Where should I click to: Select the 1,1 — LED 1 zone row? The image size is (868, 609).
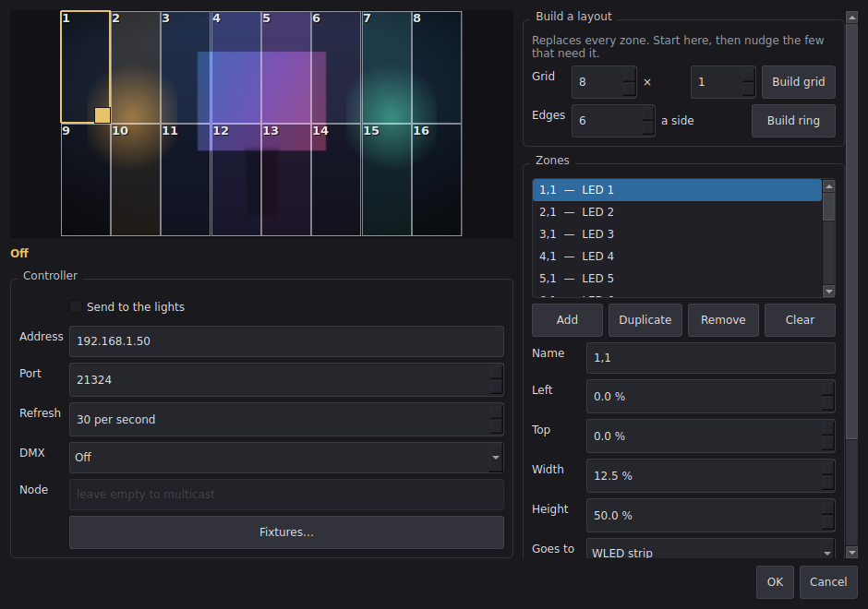pyautogui.click(x=677, y=190)
